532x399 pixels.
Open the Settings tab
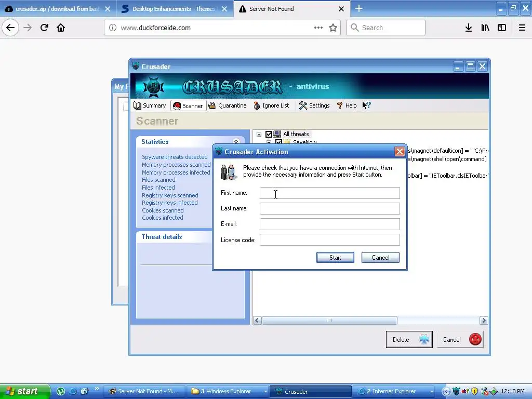(x=314, y=105)
